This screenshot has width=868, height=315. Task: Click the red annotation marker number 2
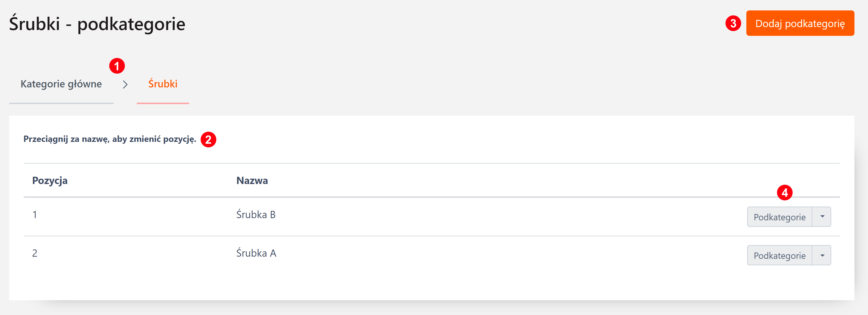[x=208, y=140]
